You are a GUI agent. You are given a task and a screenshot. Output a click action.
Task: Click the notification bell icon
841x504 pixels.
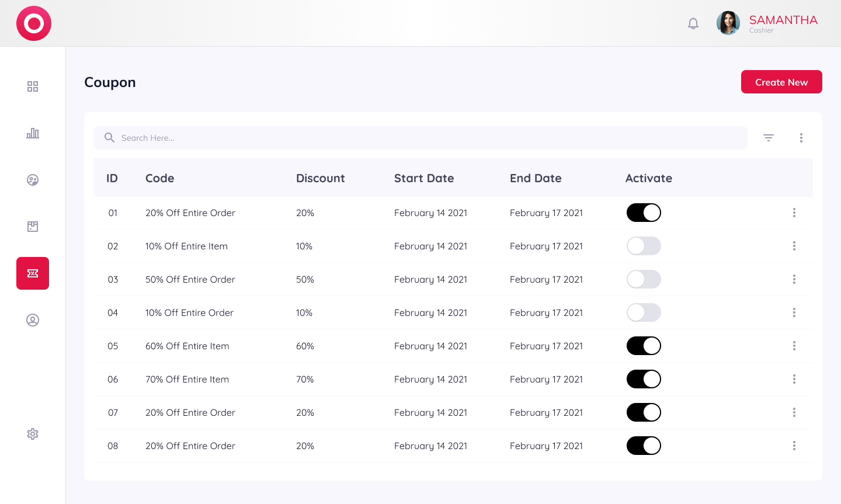point(693,23)
